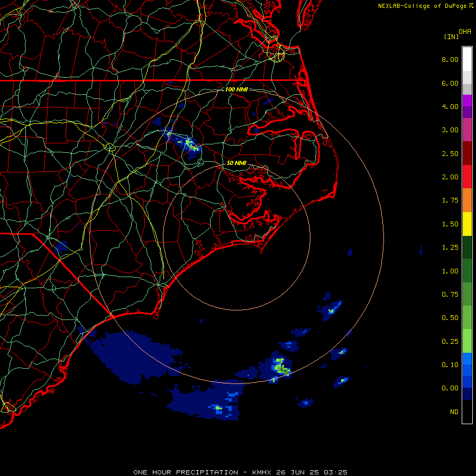
Task: Select the 4.00 legend value
Action: click(x=450, y=106)
